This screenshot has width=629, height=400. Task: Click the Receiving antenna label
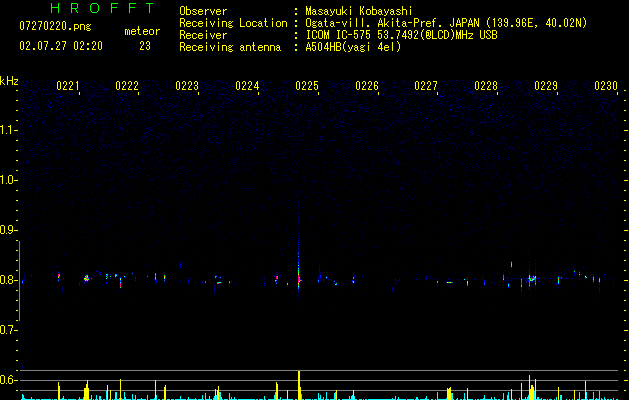point(230,47)
